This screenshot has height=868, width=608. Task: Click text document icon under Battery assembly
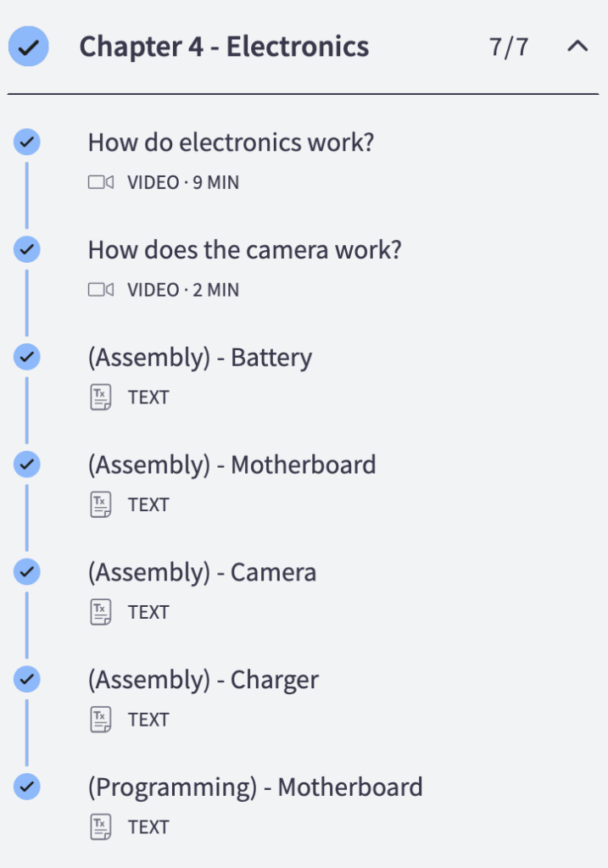(101, 397)
